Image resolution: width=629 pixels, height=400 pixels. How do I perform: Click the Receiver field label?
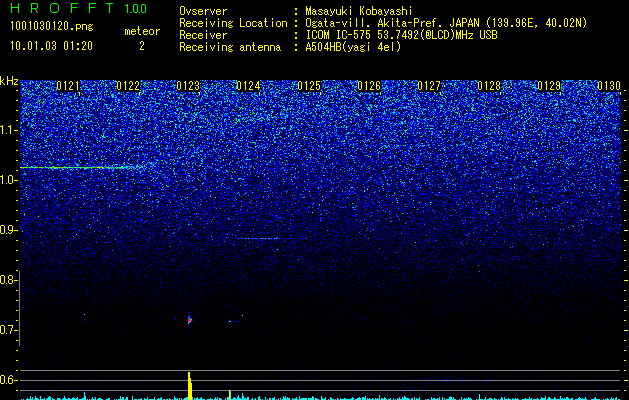point(203,35)
